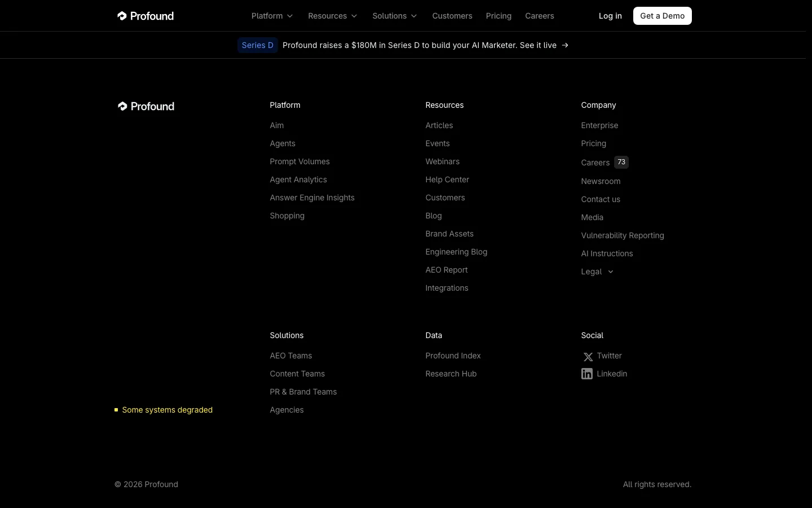Screen dimensions: 812x508
Task: Click the Careers 73 openings badge
Action: [x=621, y=162]
